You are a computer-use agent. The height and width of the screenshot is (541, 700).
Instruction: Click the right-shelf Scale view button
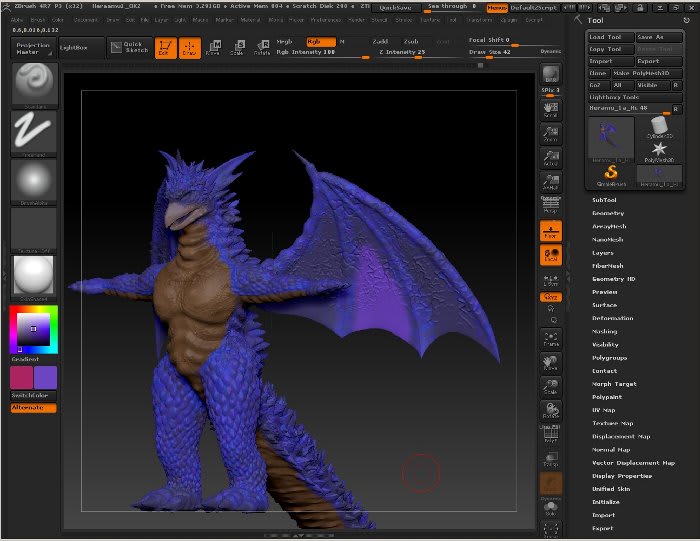(x=551, y=387)
